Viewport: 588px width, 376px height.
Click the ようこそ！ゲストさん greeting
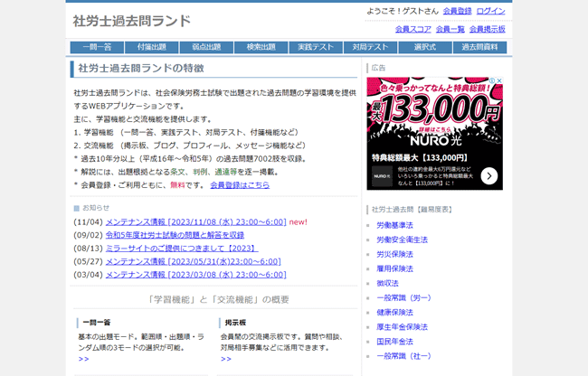[x=403, y=11]
